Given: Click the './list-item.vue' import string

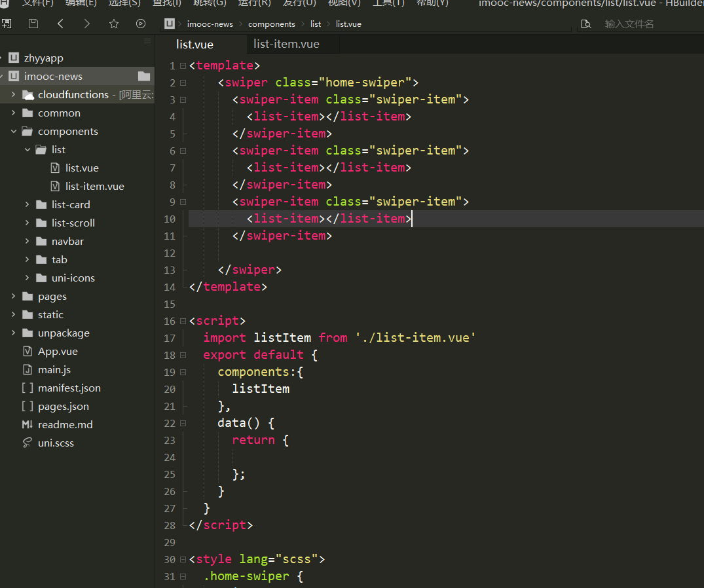Looking at the screenshot, I should [x=416, y=337].
